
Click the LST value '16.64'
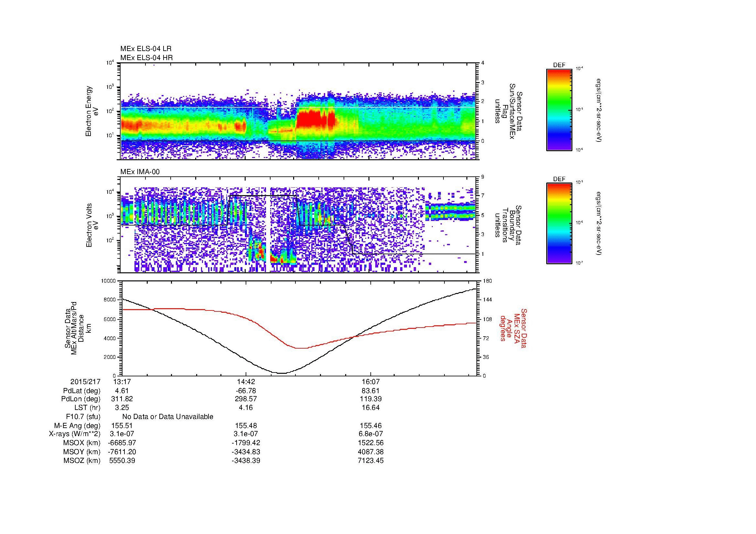(371, 408)
